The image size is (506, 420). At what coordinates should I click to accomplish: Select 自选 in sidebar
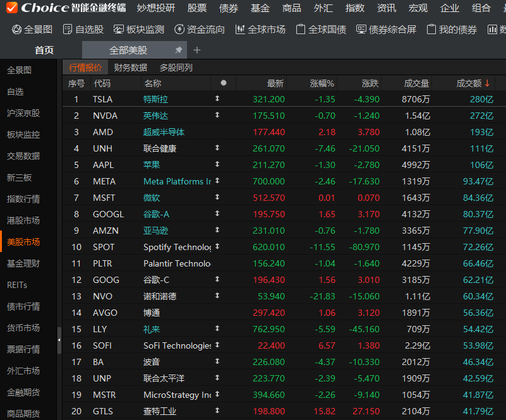click(15, 92)
